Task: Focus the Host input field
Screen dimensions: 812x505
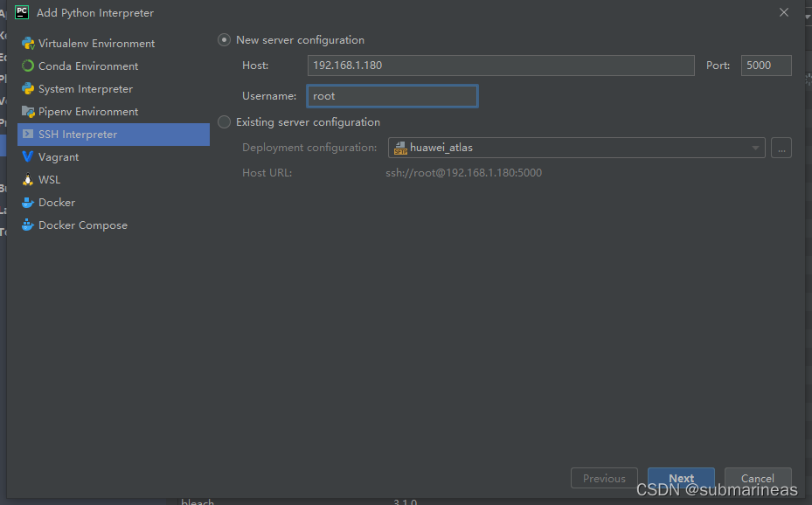Action: tap(501, 66)
